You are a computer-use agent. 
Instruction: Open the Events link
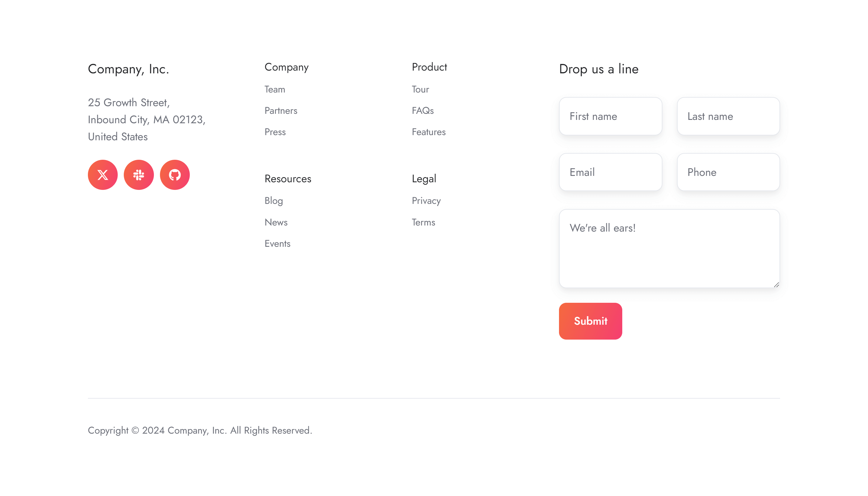click(x=277, y=243)
